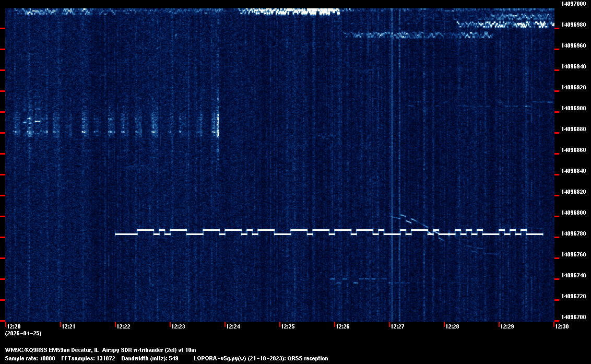
Task: Click the Sample rate: 48000 text
Action: (x=27, y=359)
